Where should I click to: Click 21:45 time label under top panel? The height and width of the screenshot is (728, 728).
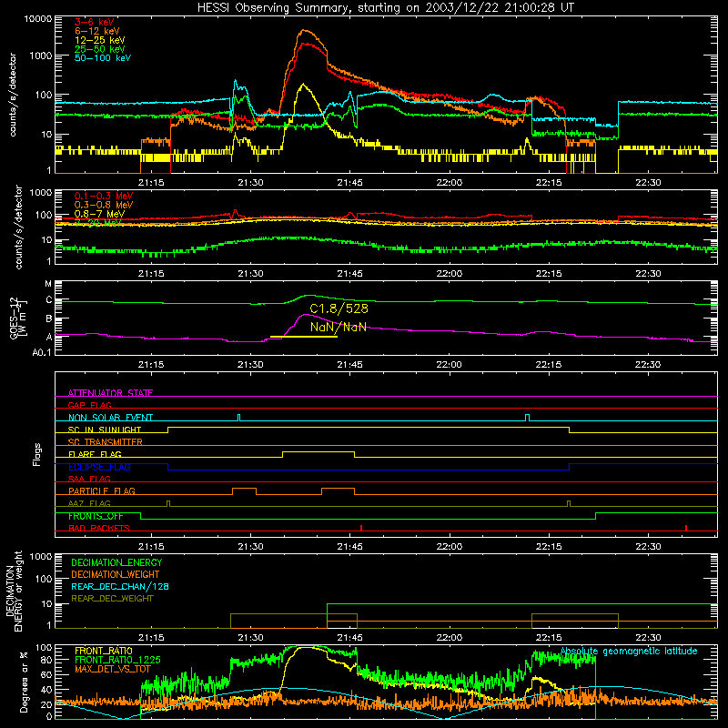pos(349,183)
